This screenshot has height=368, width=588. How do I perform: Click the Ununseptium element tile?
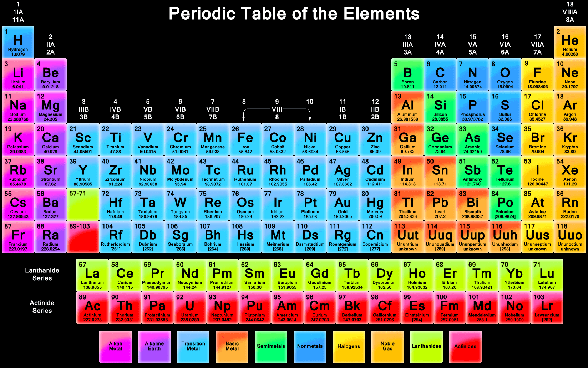(x=537, y=237)
